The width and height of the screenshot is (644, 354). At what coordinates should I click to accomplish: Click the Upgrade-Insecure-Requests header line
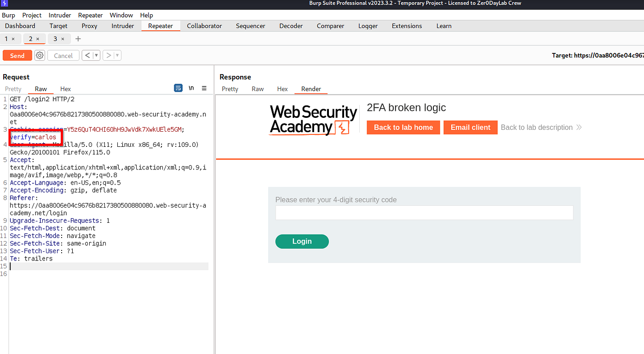(60, 221)
